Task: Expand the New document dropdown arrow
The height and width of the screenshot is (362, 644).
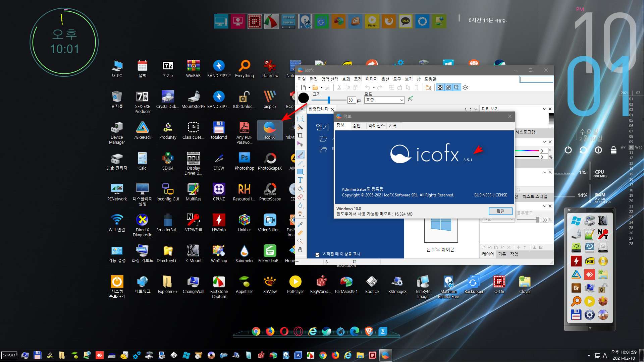Action: pyautogui.click(x=309, y=88)
